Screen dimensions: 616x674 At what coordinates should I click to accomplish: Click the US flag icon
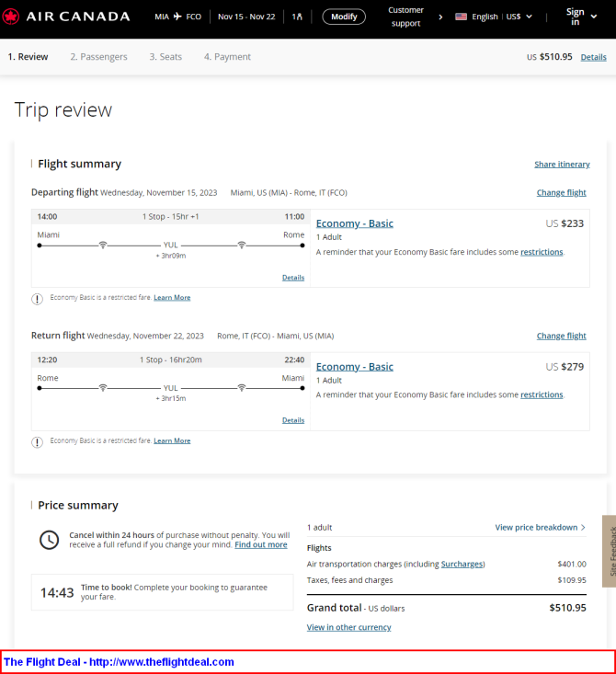461,17
